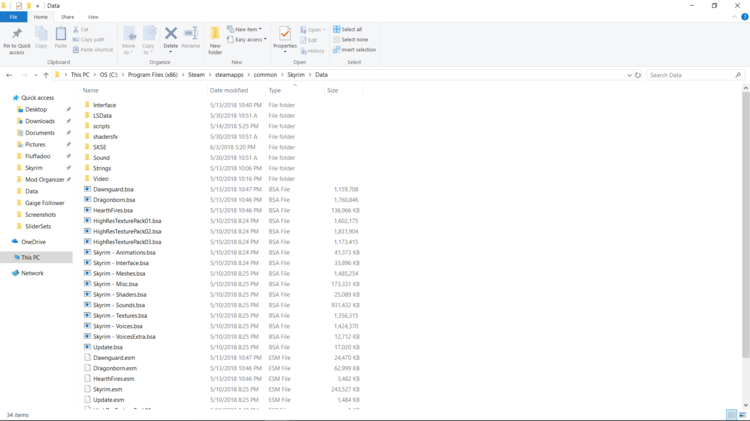Viewport: 750px width, 421px height.
Task: Select the Gaige Follower folder shortcut
Action: [44, 203]
